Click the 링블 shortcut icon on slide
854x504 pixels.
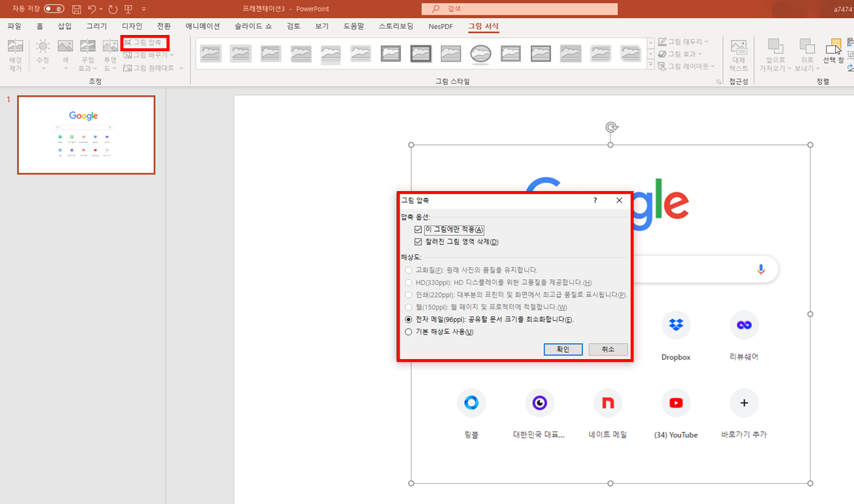click(x=471, y=402)
